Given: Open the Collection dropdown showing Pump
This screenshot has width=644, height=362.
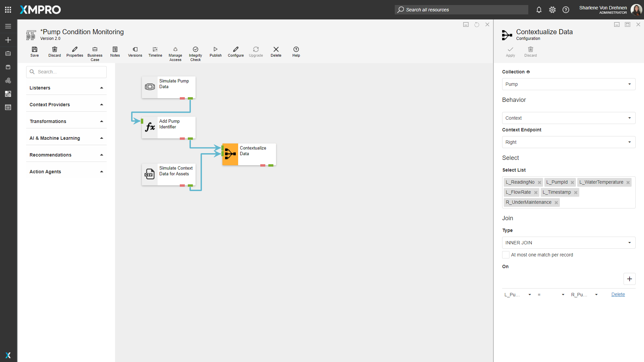Looking at the screenshot, I should pos(569,84).
